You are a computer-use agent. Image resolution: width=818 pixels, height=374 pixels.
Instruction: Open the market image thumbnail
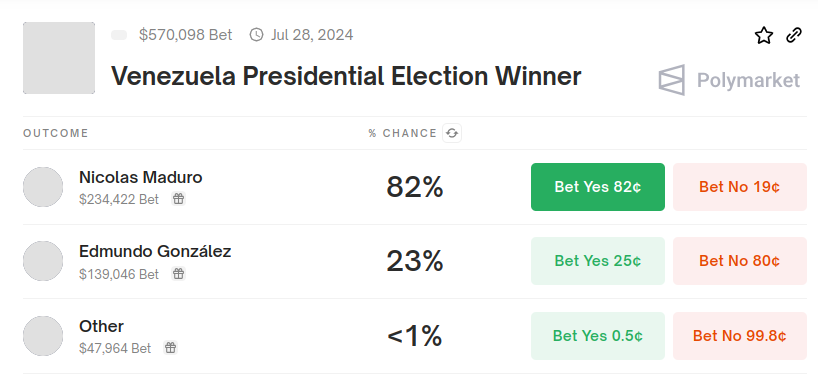point(59,58)
